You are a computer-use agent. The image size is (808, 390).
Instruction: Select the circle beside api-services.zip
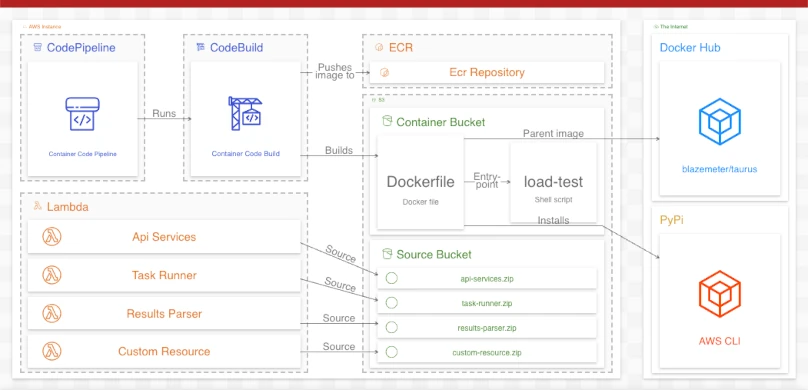392,279
